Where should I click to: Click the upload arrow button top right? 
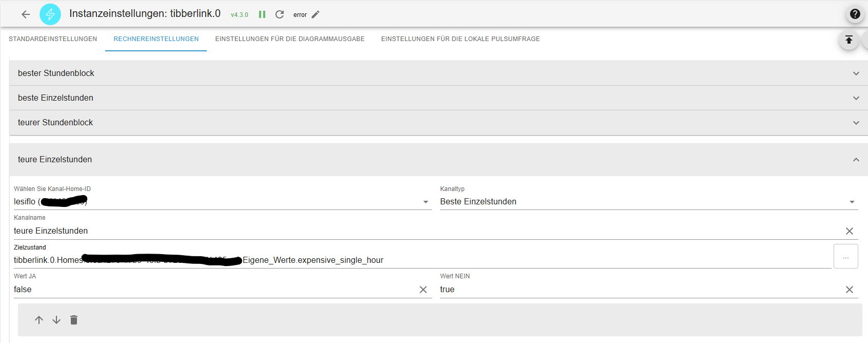849,40
